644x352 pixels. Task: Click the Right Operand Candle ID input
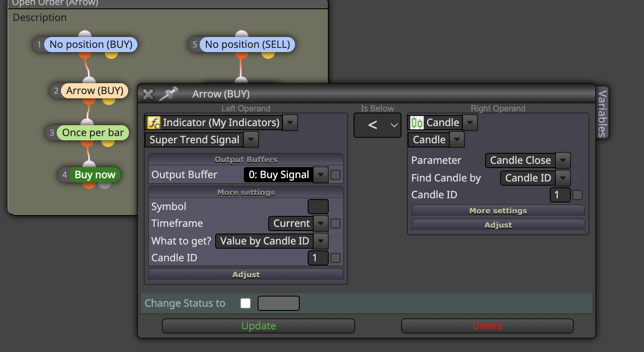pos(560,195)
